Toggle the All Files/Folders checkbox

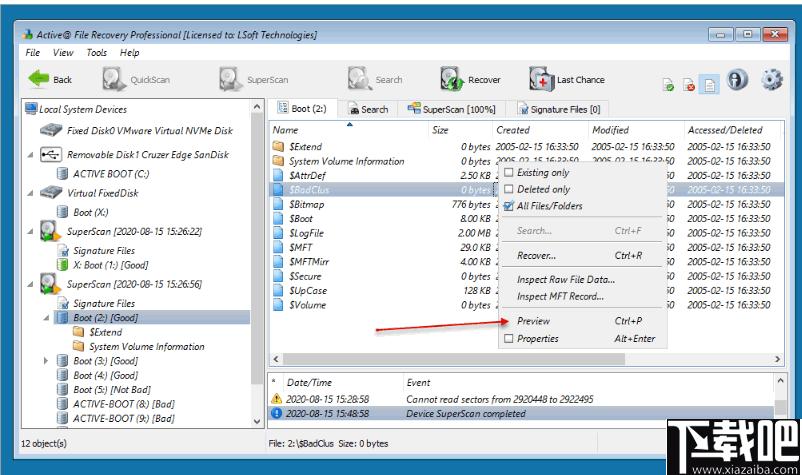click(x=508, y=206)
